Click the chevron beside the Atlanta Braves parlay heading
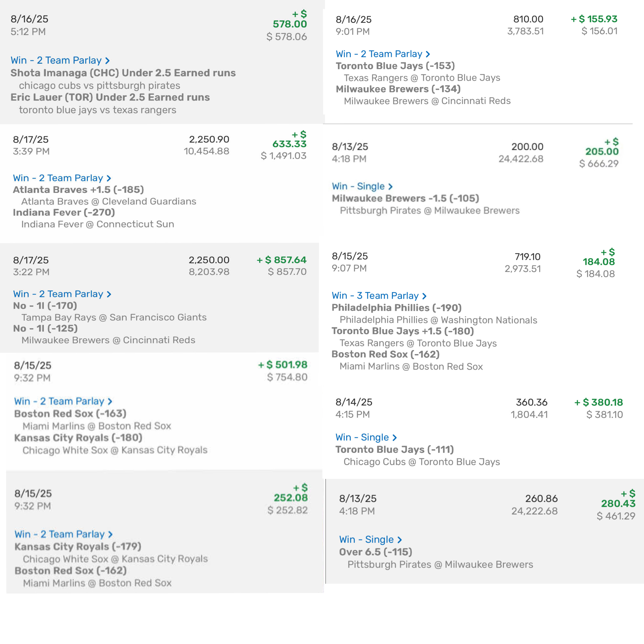This screenshot has height=644, width=644. (109, 178)
